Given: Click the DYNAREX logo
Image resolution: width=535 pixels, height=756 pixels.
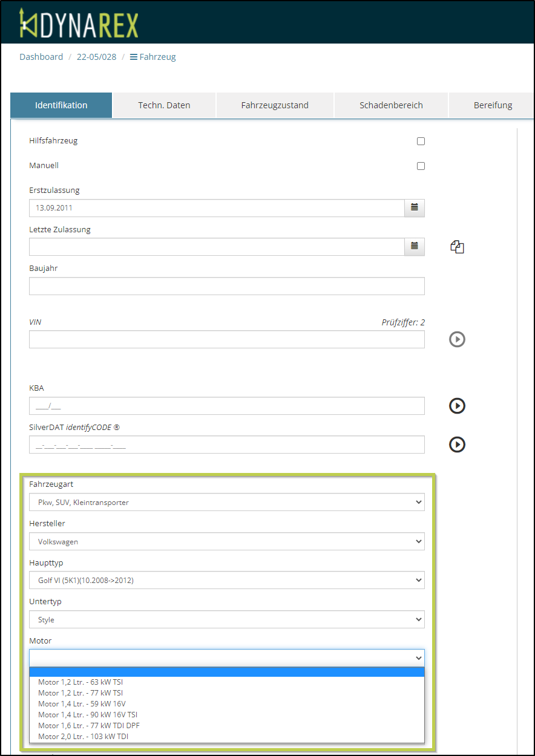Looking at the screenshot, I should tap(79, 23).
